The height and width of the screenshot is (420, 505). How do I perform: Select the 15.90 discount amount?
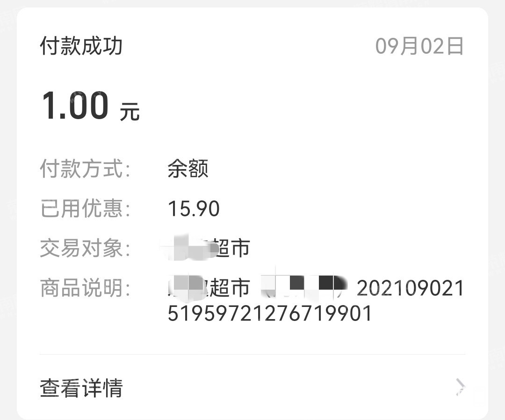[x=193, y=209]
